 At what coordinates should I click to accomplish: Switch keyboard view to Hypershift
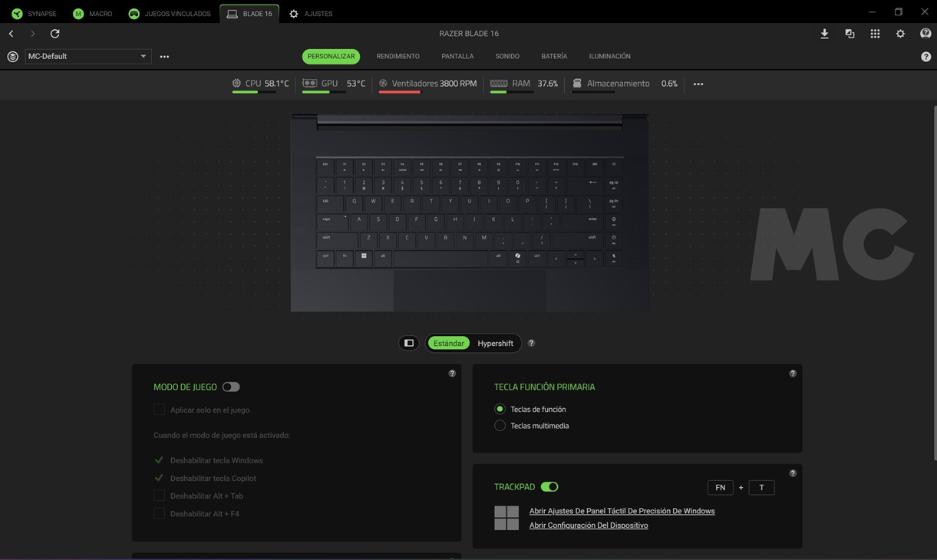coord(495,343)
